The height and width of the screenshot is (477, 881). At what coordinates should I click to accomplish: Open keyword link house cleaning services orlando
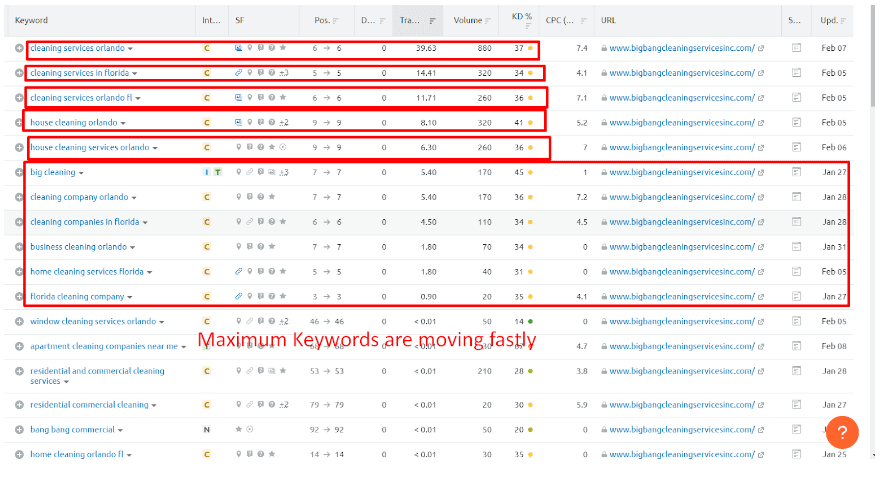pos(90,147)
